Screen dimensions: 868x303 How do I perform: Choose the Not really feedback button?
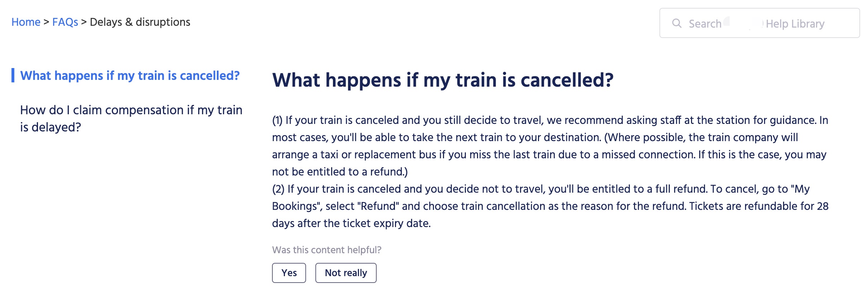coord(346,273)
